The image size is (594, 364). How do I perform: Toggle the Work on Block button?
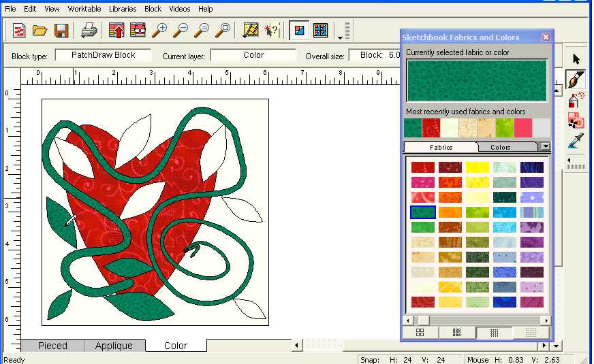click(x=298, y=30)
